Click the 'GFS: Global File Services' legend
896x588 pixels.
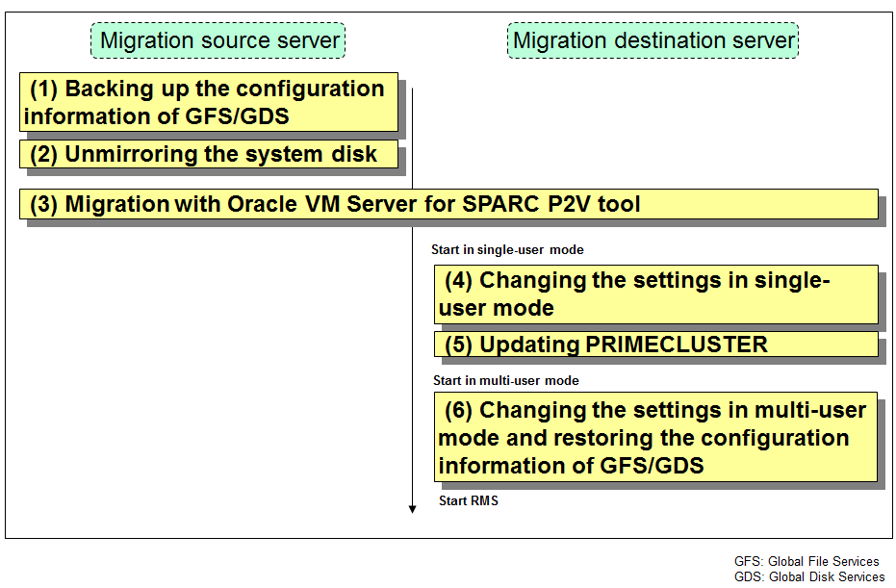(806, 562)
